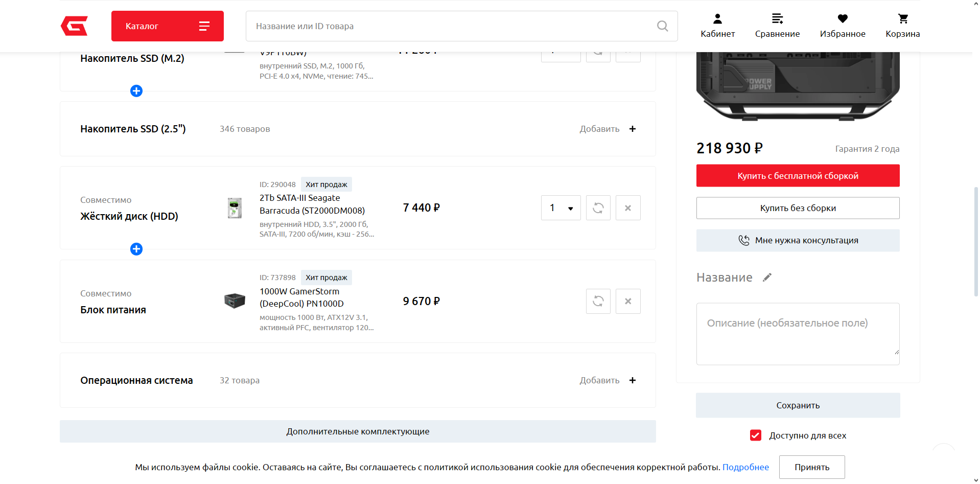The image size is (980, 484).
Task: Click the Seagate HDD thumbnail
Action: [235, 208]
